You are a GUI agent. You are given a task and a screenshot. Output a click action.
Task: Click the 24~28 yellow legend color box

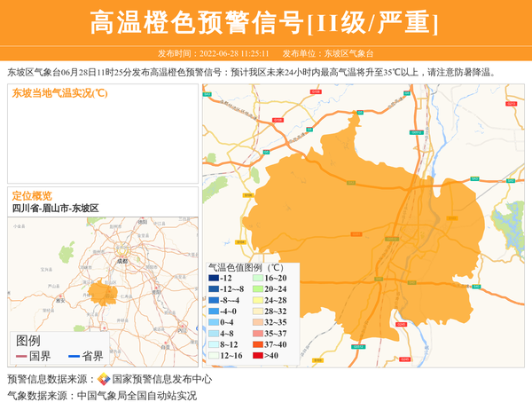tap(258, 301)
